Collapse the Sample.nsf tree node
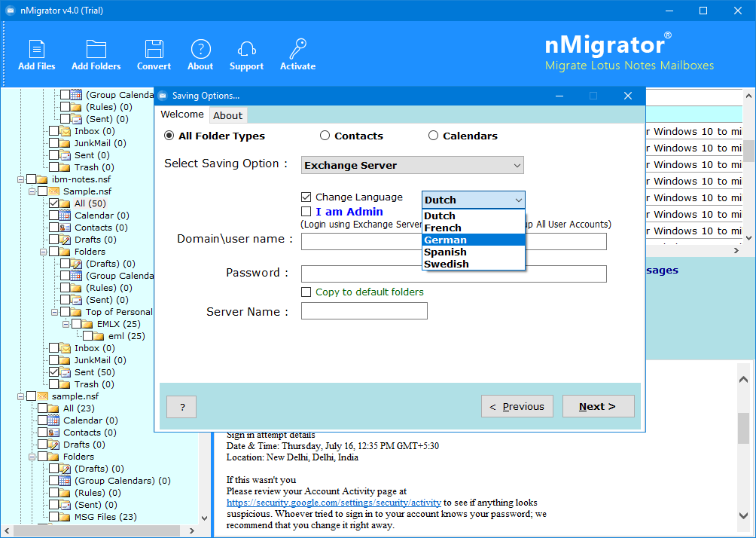 pyautogui.click(x=32, y=191)
